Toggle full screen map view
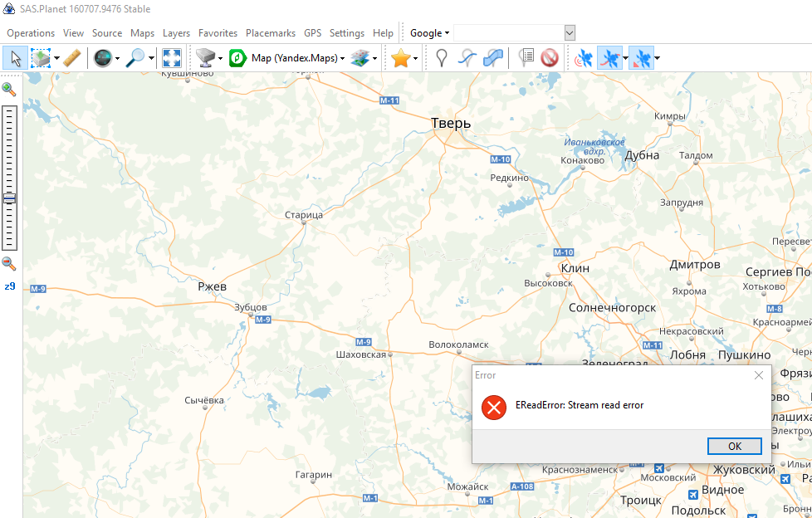 pyautogui.click(x=172, y=58)
